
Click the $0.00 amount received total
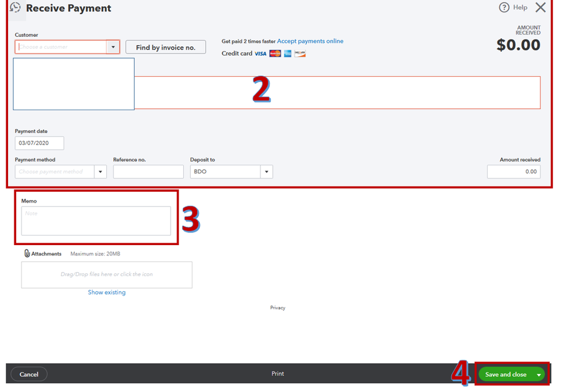pos(518,45)
